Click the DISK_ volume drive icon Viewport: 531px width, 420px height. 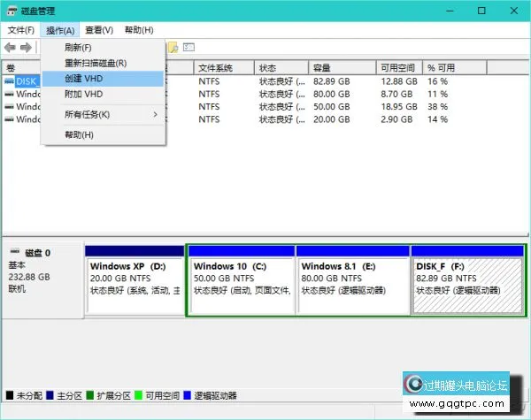point(9,81)
